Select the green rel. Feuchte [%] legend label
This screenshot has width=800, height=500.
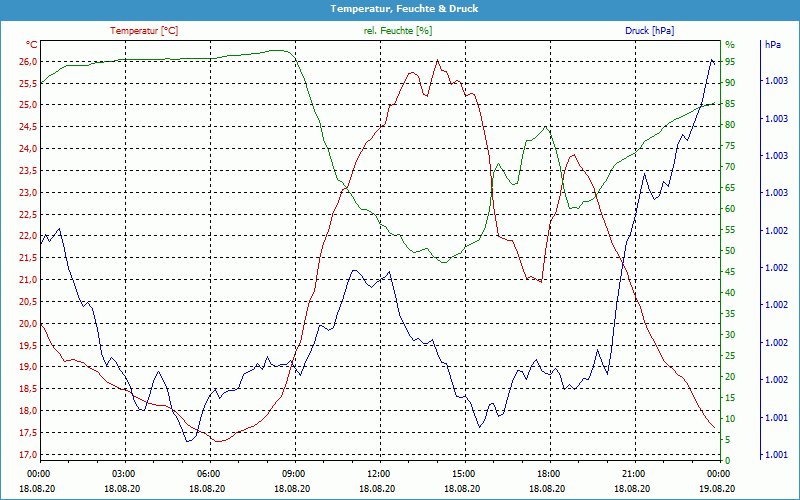pos(398,31)
